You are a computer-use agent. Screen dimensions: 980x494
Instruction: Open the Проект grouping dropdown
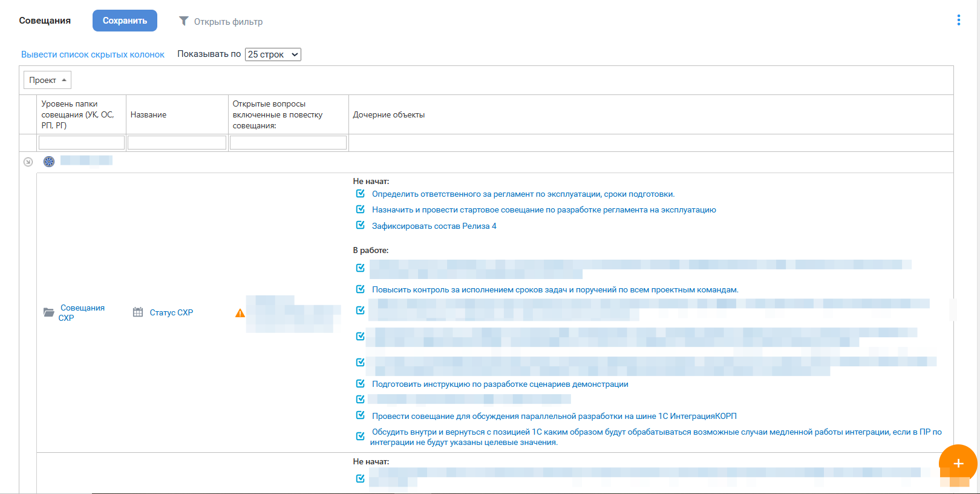[x=47, y=80]
